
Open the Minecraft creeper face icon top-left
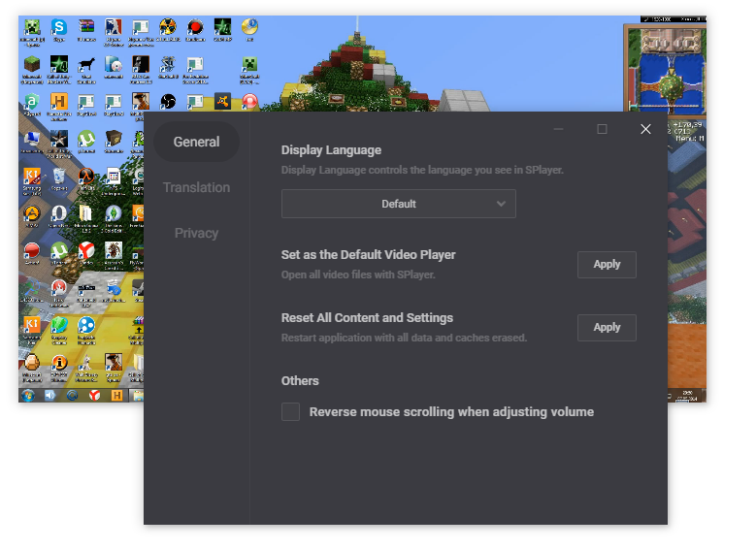(32, 28)
